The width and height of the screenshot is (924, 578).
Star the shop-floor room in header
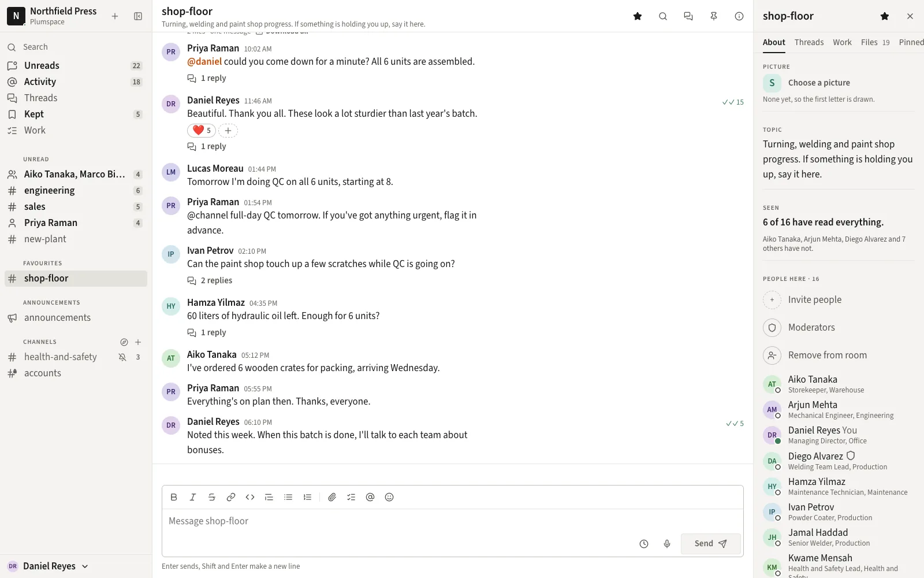(x=638, y=16)
